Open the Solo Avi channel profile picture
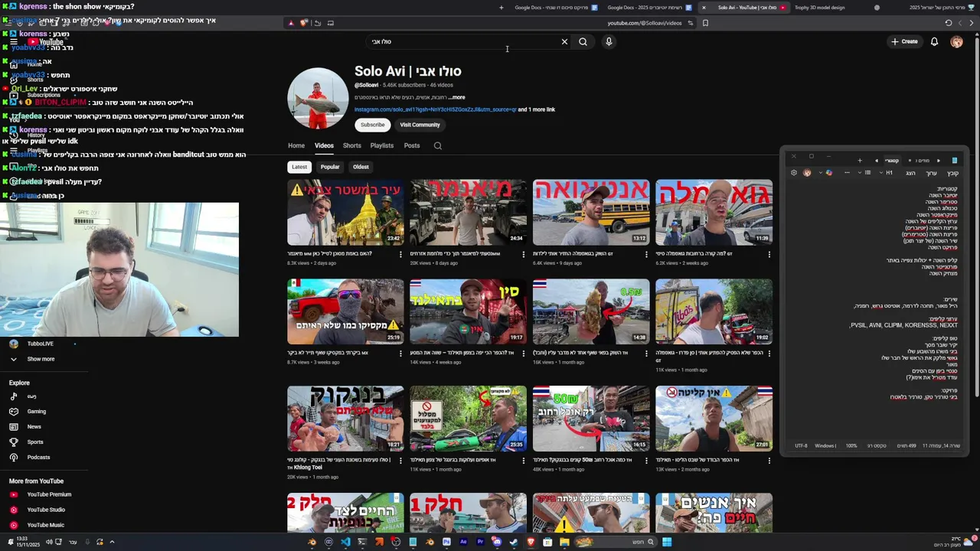The image size is (980, 551). [x=318, y=98]
